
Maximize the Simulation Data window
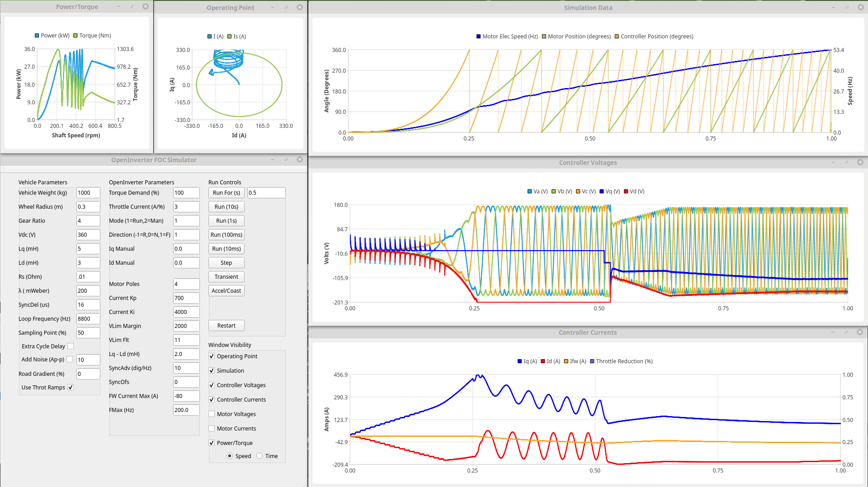(x=847, y=8)
